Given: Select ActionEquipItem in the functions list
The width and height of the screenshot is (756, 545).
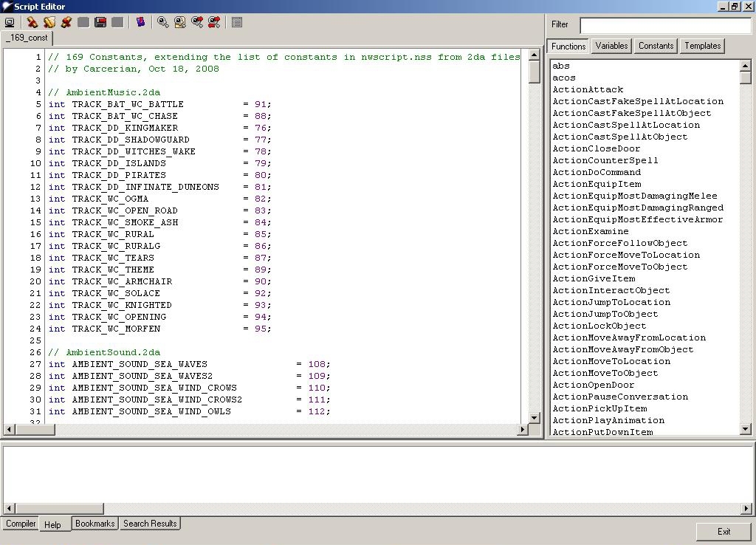Looking at the screenshot, I should tap(597, 184).
